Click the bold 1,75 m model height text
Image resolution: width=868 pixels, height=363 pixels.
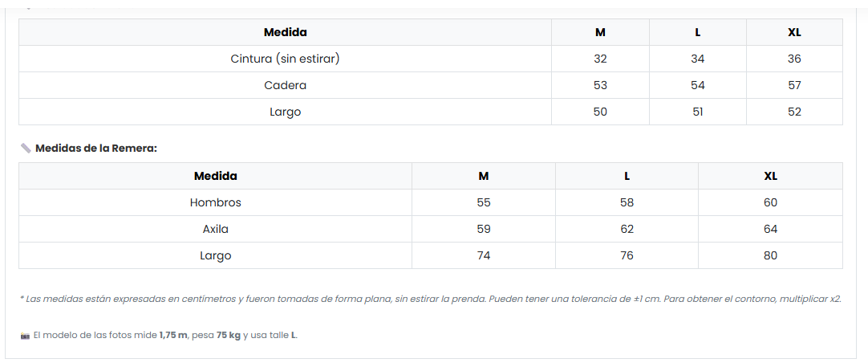[173, 335]
